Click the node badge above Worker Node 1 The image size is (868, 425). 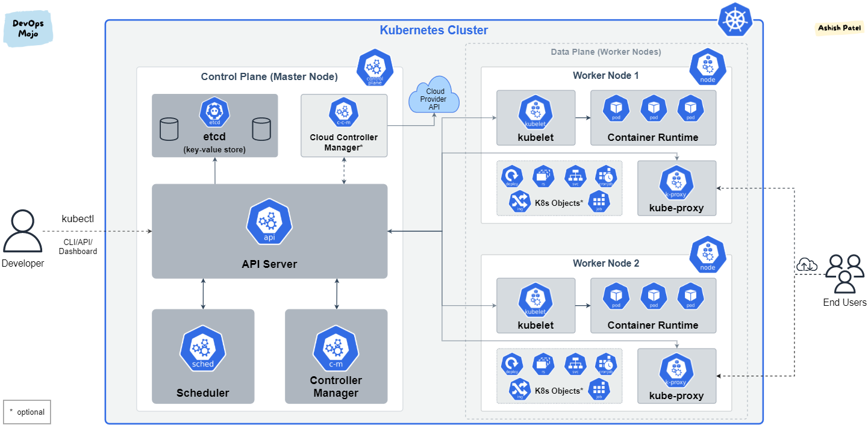click(x=707, y=67)
